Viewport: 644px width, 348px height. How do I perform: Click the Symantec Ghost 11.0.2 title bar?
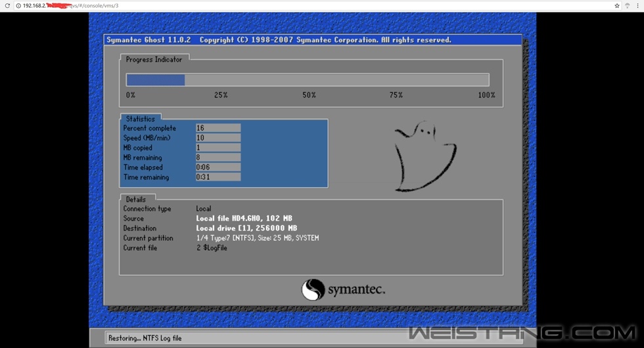[313, 40]
